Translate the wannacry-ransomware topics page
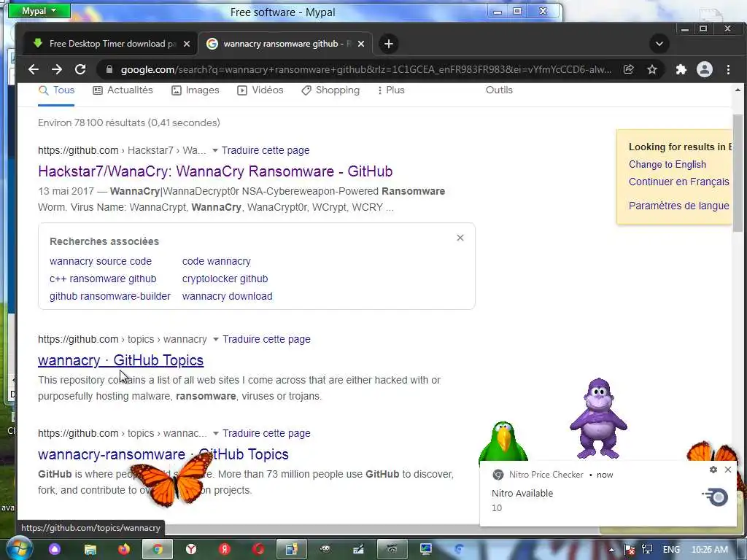The height and width of the screenshot is (560, 747). point(266,433)
